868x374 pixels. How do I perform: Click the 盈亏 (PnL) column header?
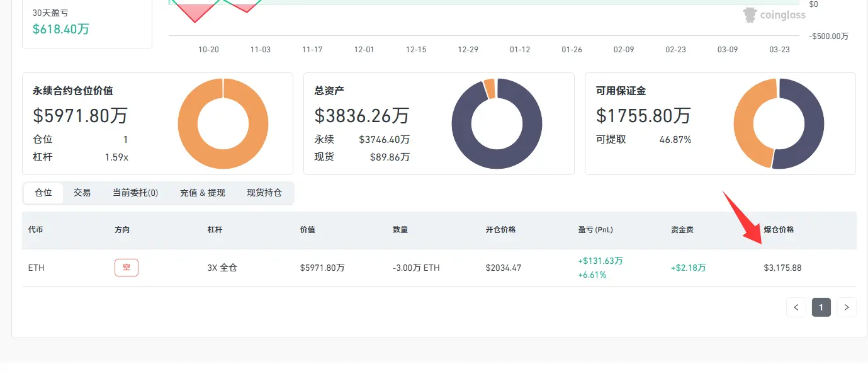(595, 230)
